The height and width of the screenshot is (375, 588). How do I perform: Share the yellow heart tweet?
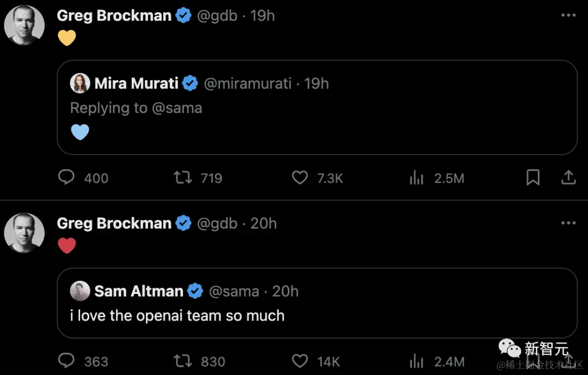coord(568,177)
